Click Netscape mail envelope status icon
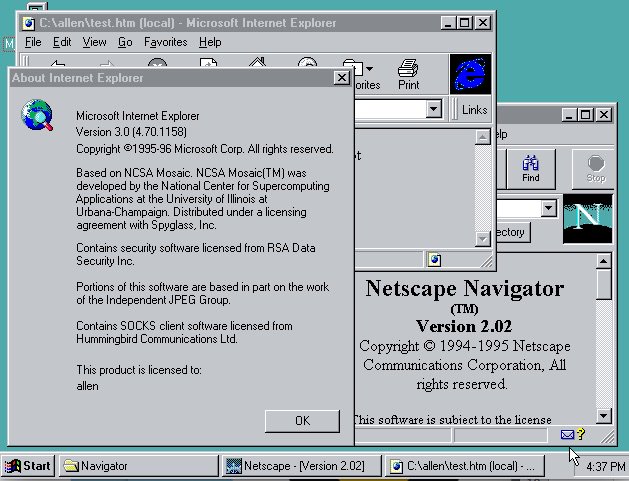The width and height of the screenshot is (629, 481). coord(567,434)
